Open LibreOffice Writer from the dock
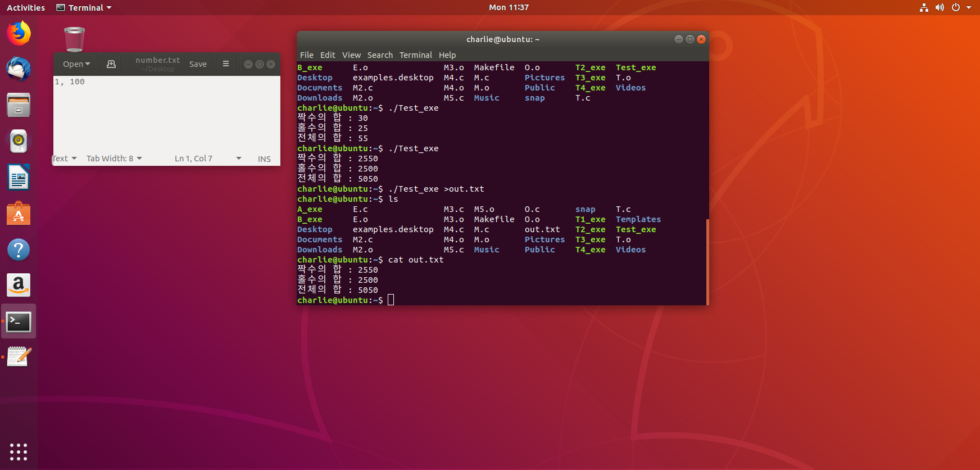 (19, 178)
